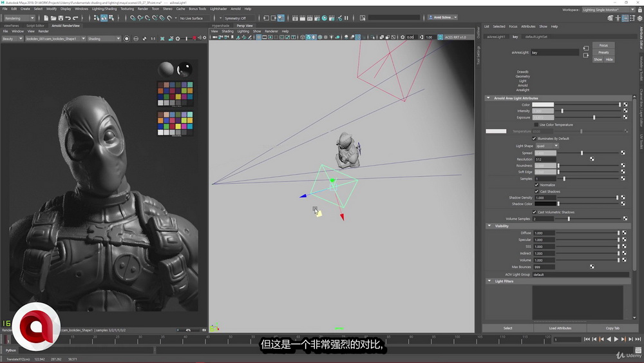Toggle the Normalize checkbox
Screen dimensions: 644x363
click(x=537, y=185)
